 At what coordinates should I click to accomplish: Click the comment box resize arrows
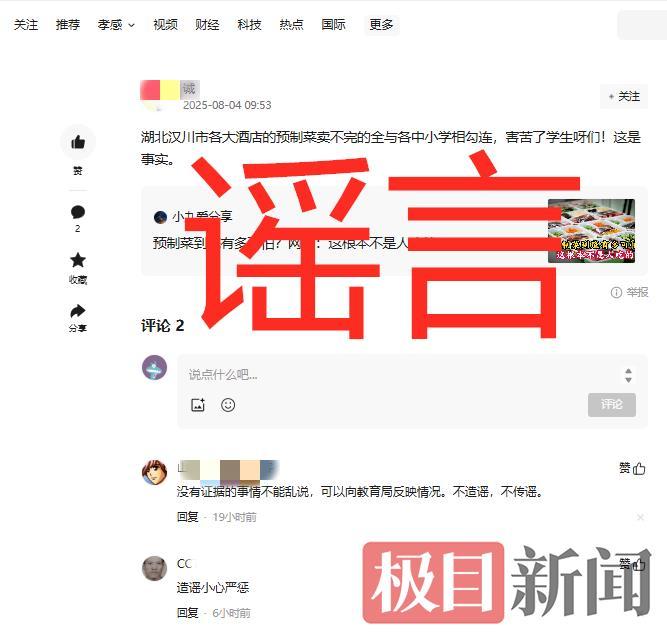tap(628, 375)
